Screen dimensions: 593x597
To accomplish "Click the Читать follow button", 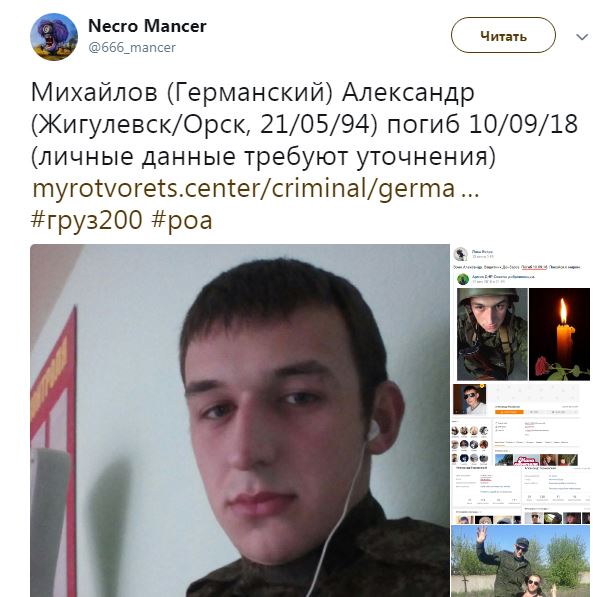I will pos(503,35).
